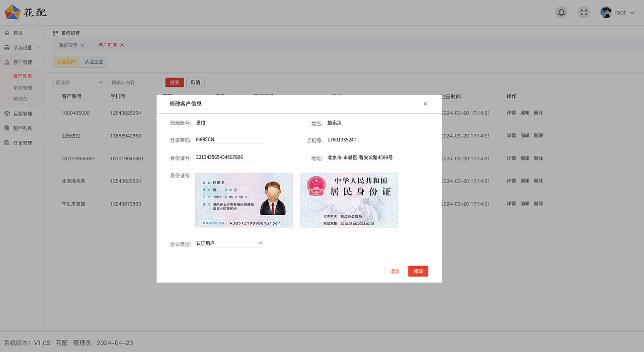This screenshot has width=644, height=352.
Task: Expand the 订单管理 sidebar menu
Action: (x=39, y=143)
